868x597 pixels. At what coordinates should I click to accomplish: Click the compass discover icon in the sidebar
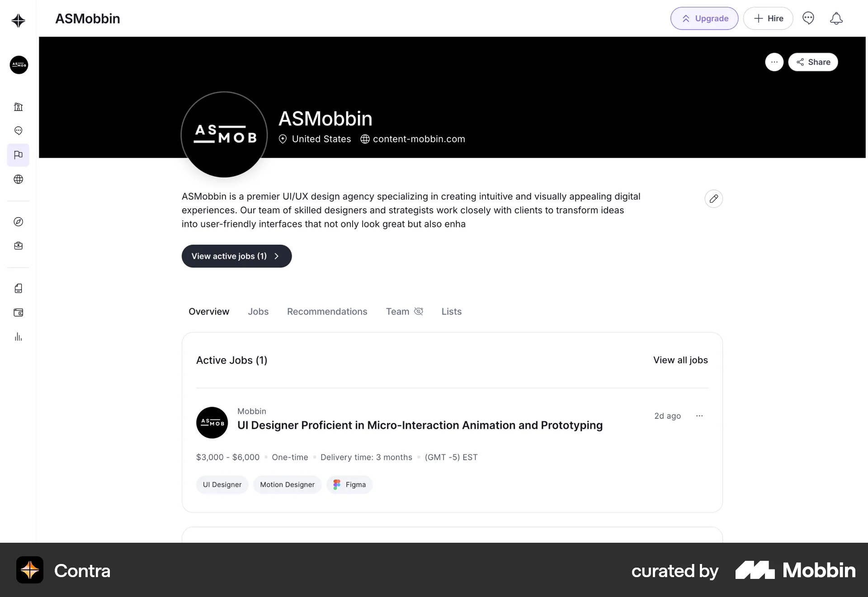(18, 222)
